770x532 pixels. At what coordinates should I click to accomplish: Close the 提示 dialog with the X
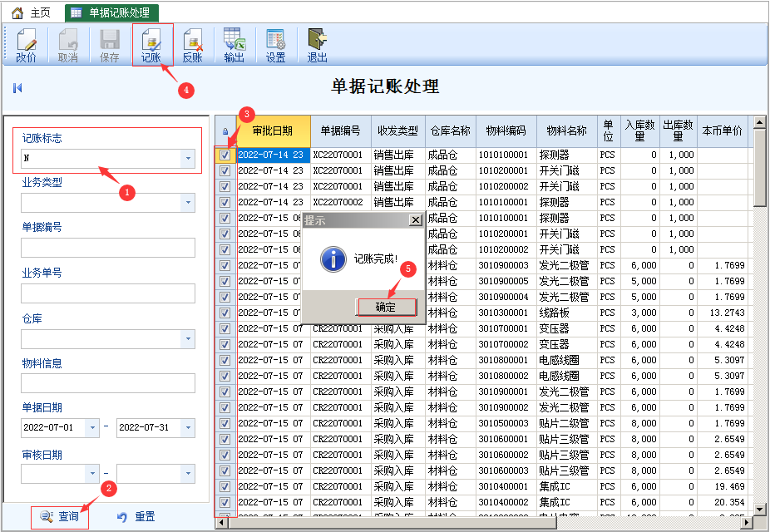pos(416,220)
